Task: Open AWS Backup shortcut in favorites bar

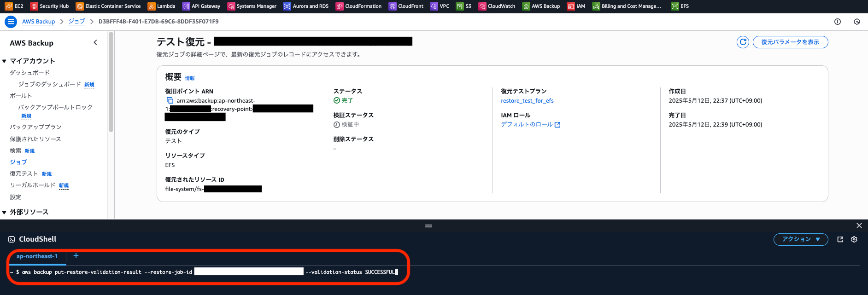Action: [x=541, y=6]
